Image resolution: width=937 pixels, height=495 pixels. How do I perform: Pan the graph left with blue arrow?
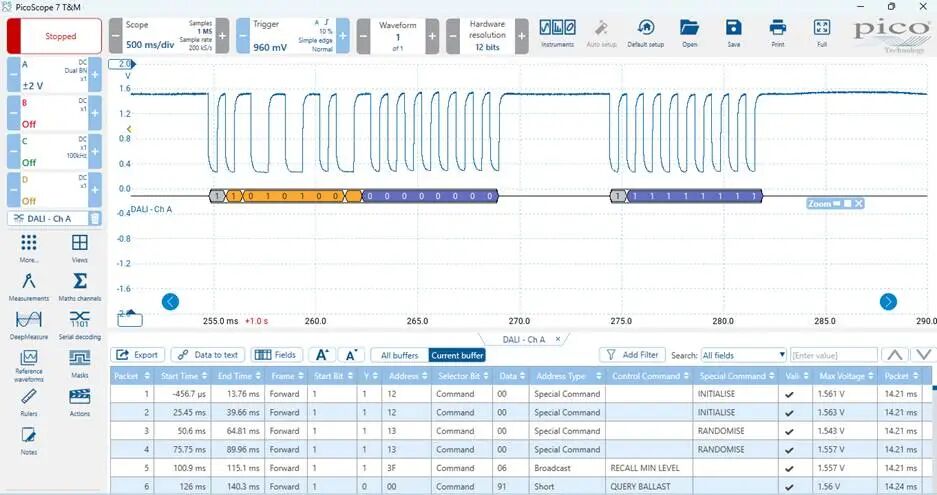pos(170,302)
